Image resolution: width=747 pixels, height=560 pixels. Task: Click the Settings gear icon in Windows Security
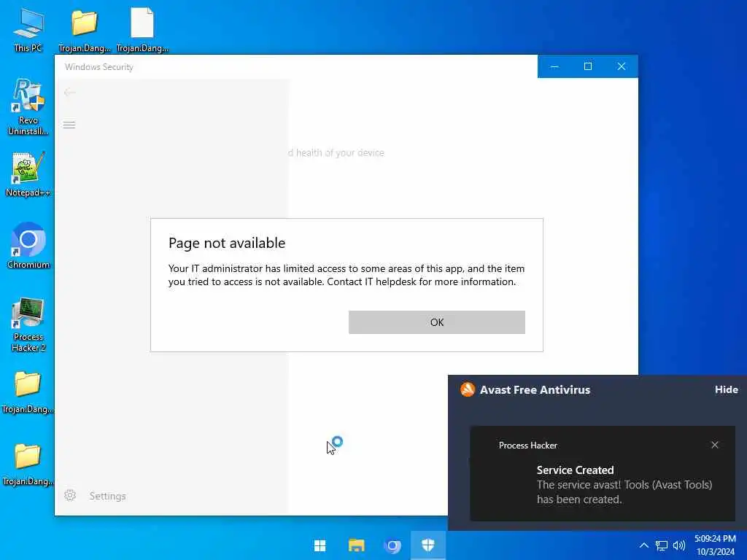tap(70, 495)
